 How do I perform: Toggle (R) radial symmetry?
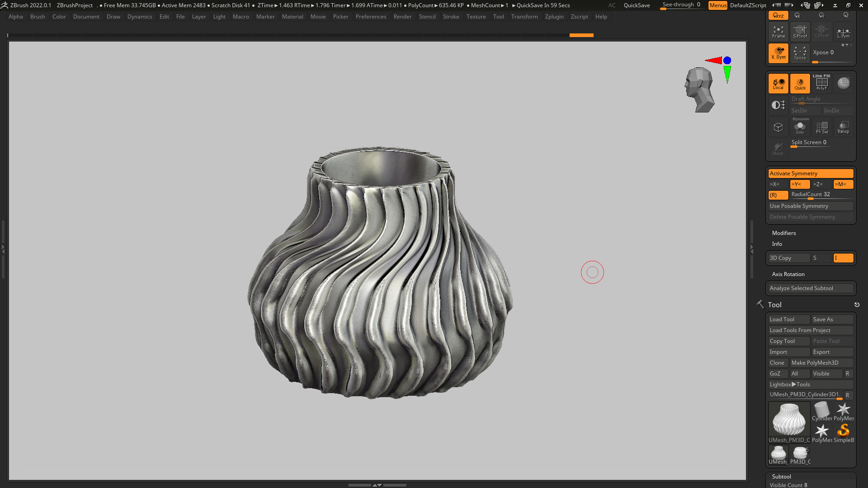[x=778, y=195]
